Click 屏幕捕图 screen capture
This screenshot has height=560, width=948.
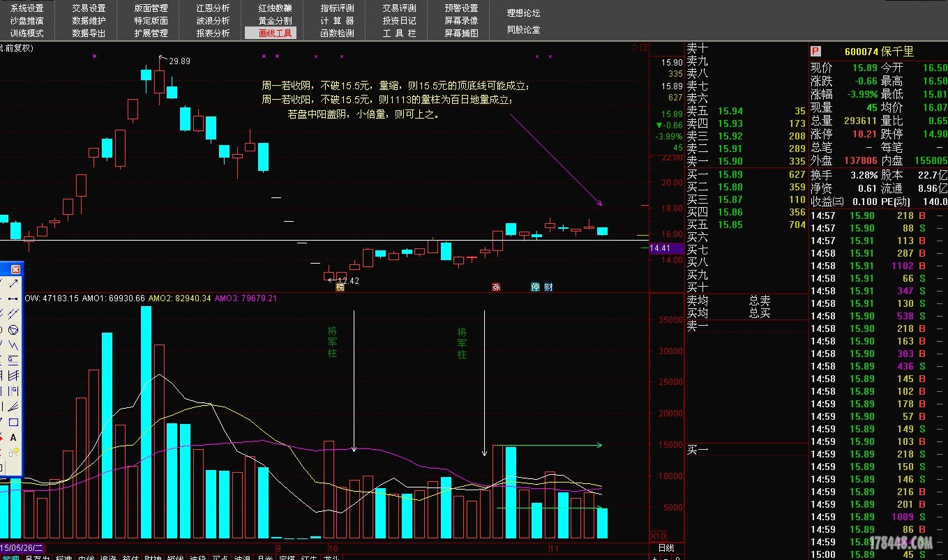pyautogui.click(x=462, y=33)
